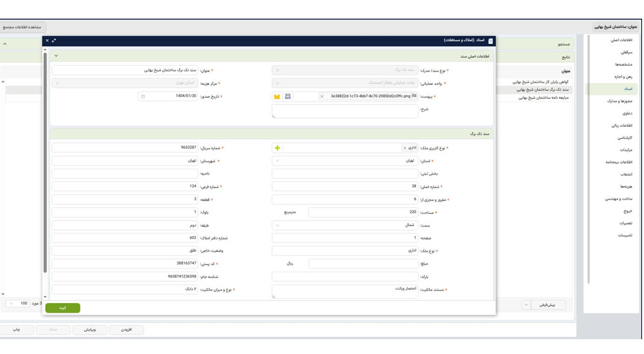Open calendar icon in issue date field
This screenshot has width=644, height=354.
click(143, 97)
